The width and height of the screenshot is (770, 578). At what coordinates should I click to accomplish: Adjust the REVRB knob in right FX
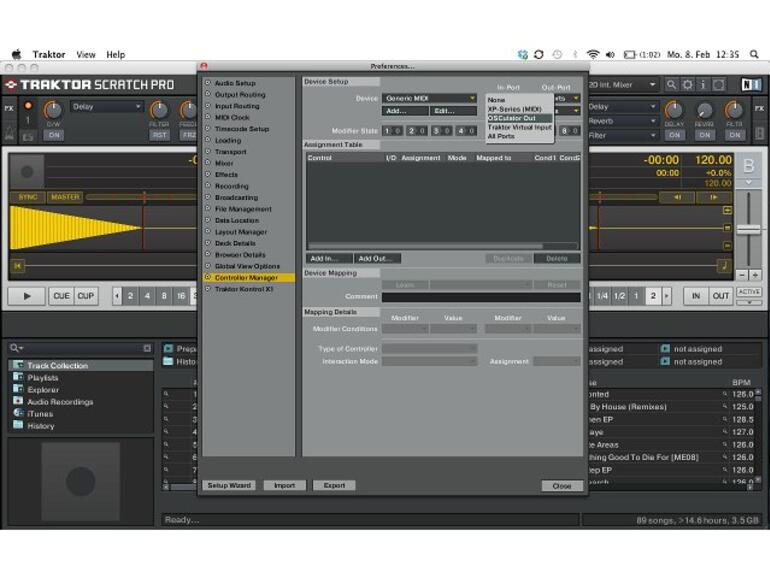tap(705, 110)
